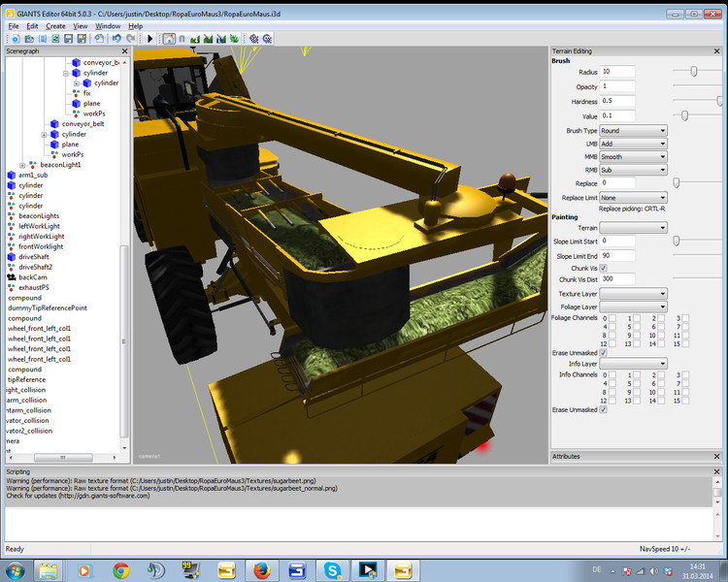
Task: Close the Attributes panel
Action: (716, 457)
